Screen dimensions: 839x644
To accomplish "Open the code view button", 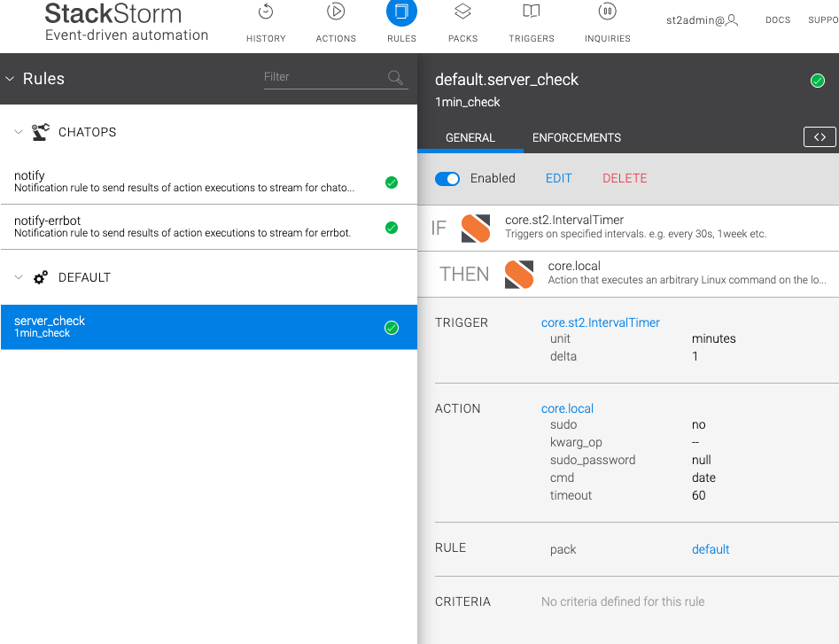I will 820,137.
